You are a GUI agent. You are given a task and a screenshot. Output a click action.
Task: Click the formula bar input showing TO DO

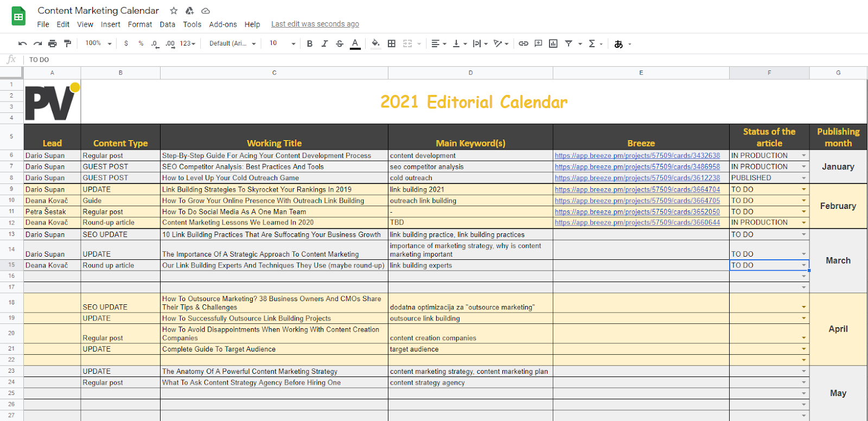[x=445, y=60]
